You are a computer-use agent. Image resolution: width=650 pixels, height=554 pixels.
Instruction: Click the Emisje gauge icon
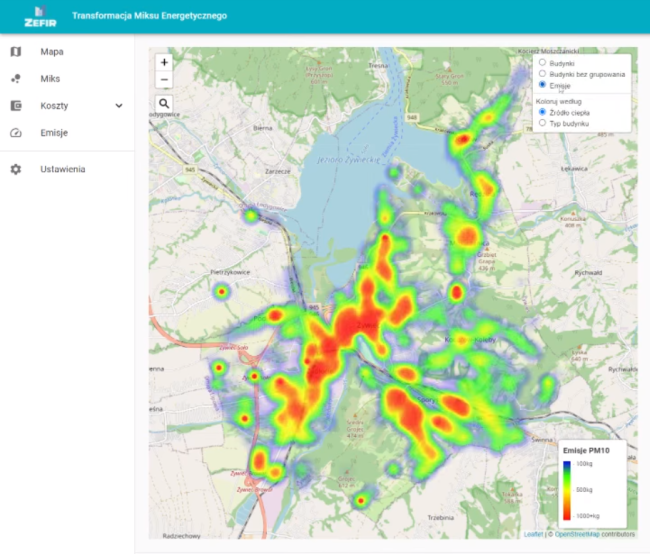16,133
